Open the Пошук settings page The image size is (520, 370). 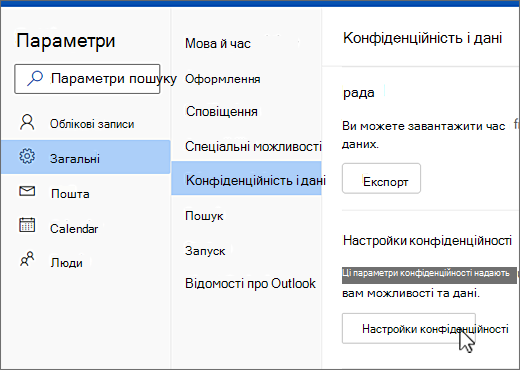pyautogui.click(x=204, y=216)
